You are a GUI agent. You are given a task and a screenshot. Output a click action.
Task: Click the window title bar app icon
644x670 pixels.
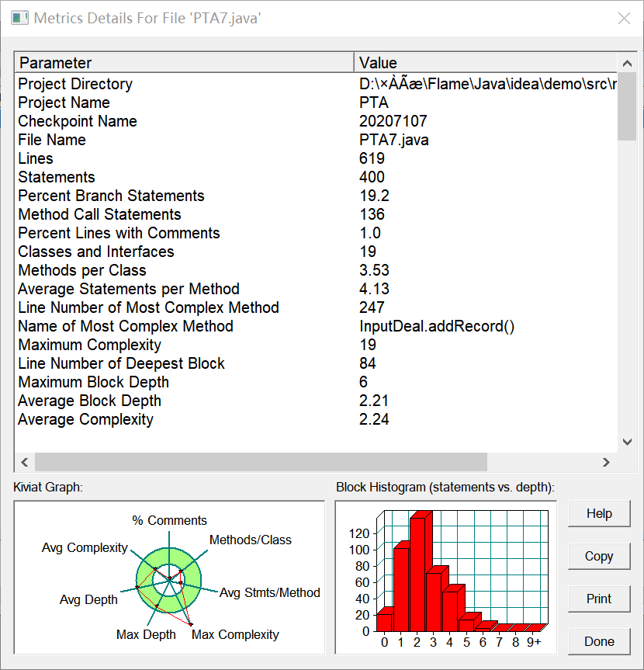[19, 19]
